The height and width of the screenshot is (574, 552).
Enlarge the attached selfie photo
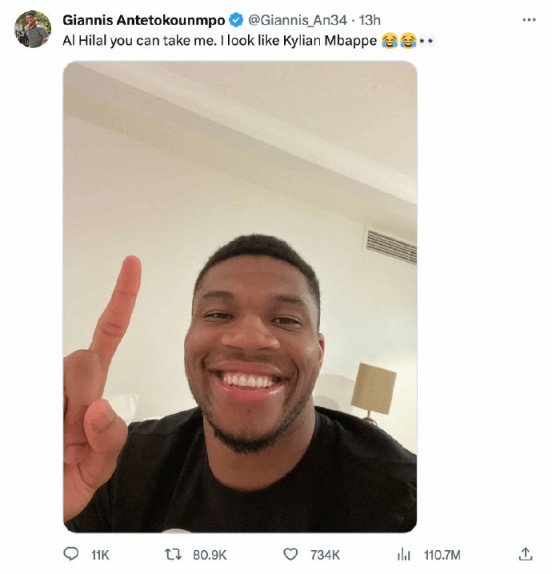[240, 297]
